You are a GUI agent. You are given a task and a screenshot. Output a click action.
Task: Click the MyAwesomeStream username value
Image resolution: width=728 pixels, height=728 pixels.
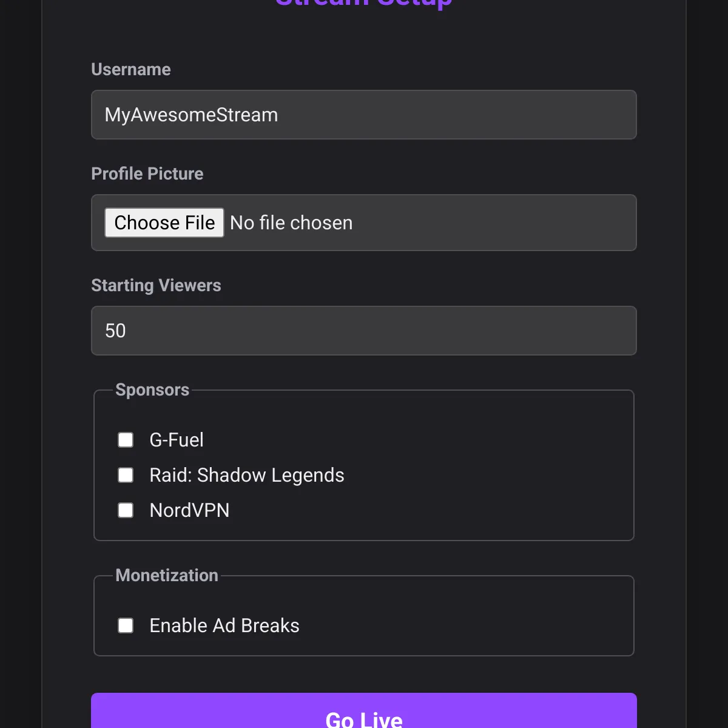coord(190,115)
